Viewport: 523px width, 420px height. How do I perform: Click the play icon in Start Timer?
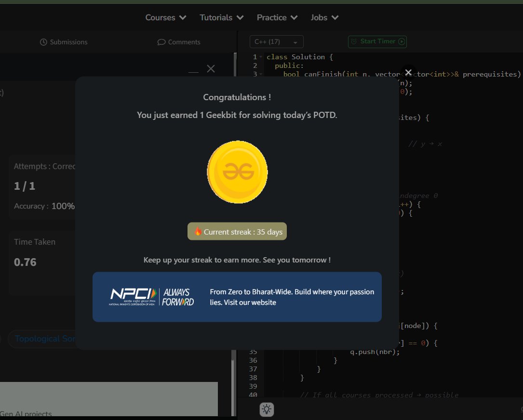click(402, 42)
